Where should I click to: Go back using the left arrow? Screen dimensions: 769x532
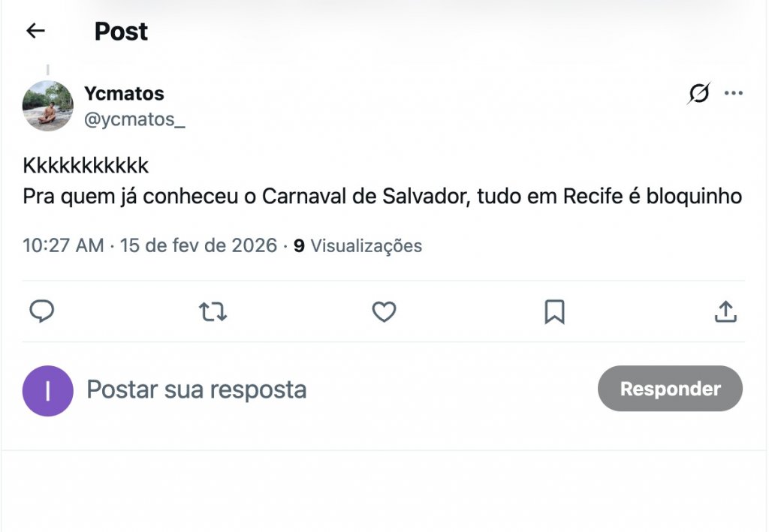click(x=35, y=31)
